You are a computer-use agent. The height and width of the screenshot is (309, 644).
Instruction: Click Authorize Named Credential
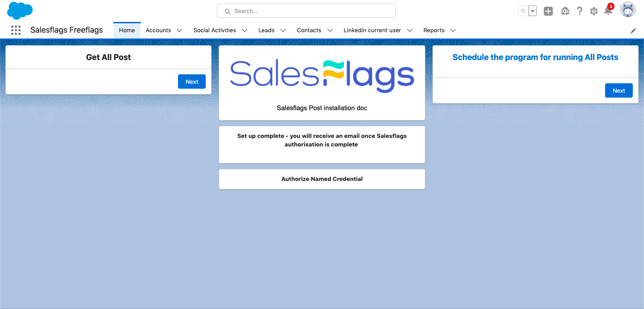coord(322,179)
